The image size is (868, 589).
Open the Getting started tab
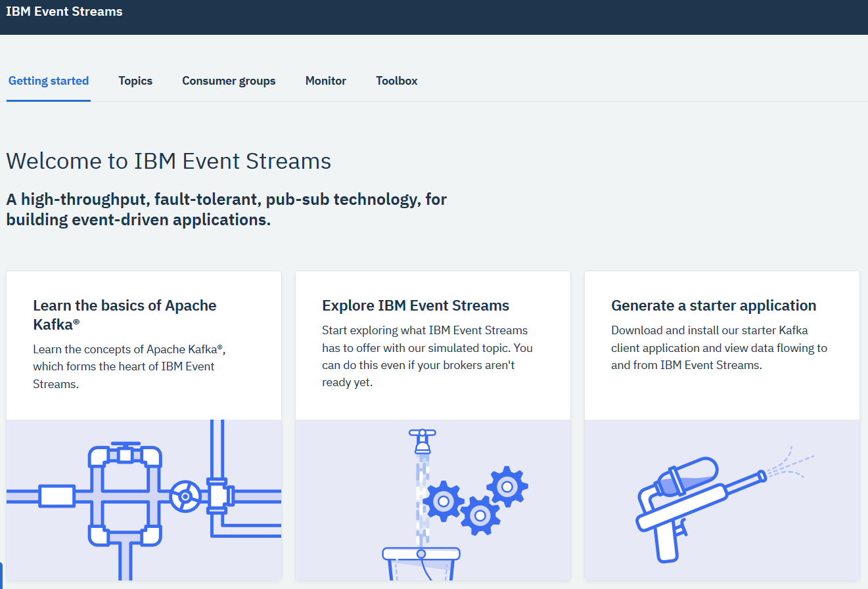(49, 81)
